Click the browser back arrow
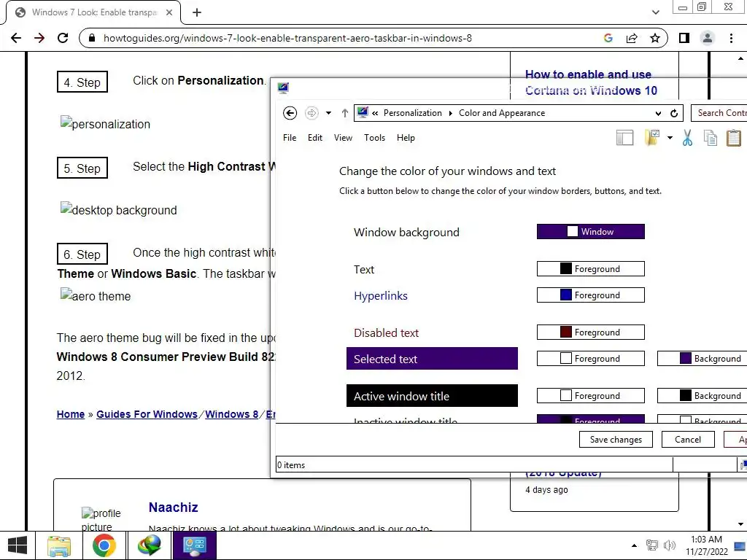Screen dimensions: 747x560 coord(16,38)
